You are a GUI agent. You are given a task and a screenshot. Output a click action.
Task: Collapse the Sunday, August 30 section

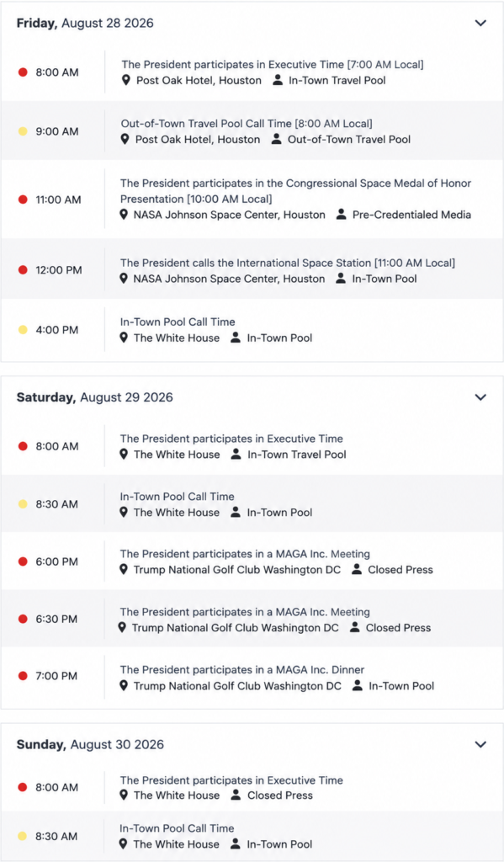tap(480, 744)
